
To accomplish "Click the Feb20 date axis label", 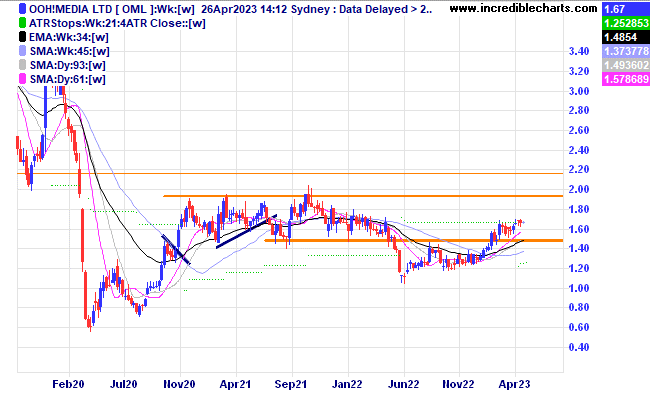I will pos(68,384).
